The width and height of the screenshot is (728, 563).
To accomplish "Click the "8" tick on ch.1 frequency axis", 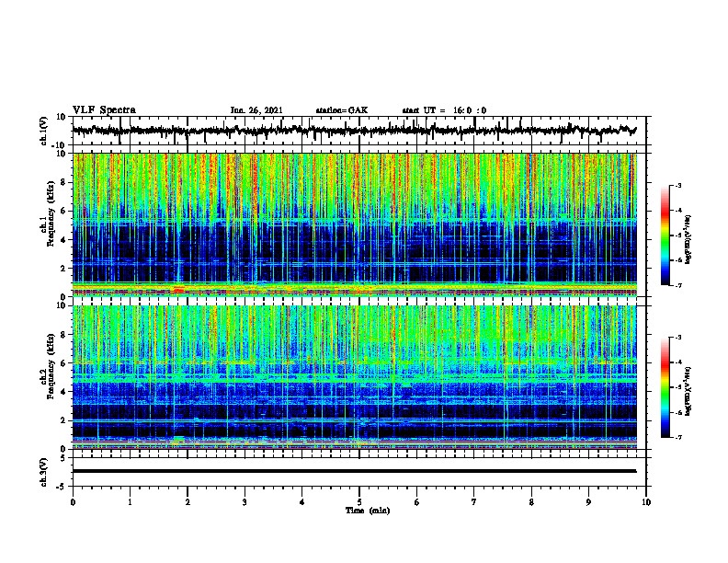I will 63,182.
